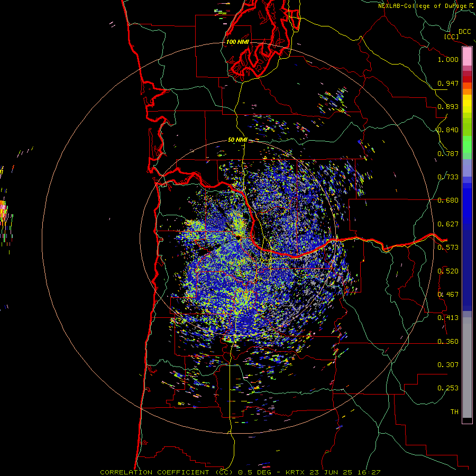Click the TH threshold label
The height and width of the screenshot is (476, 476).
point(454,412)
